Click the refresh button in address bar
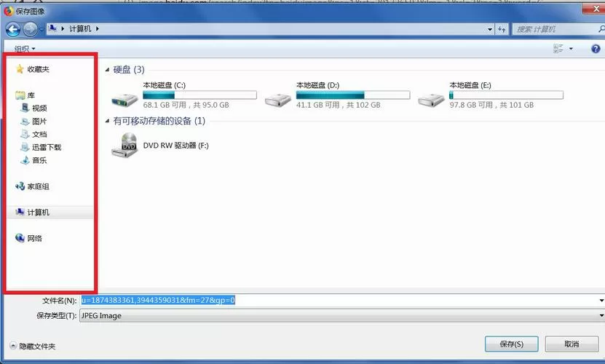The width and height of the screenshot is (605, 364). pos(502,29)
